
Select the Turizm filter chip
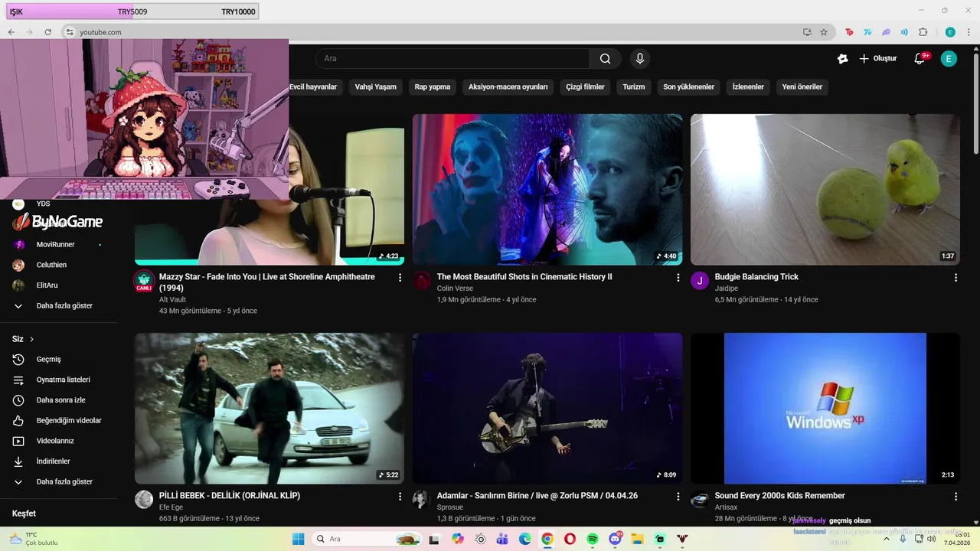point(634,87)
